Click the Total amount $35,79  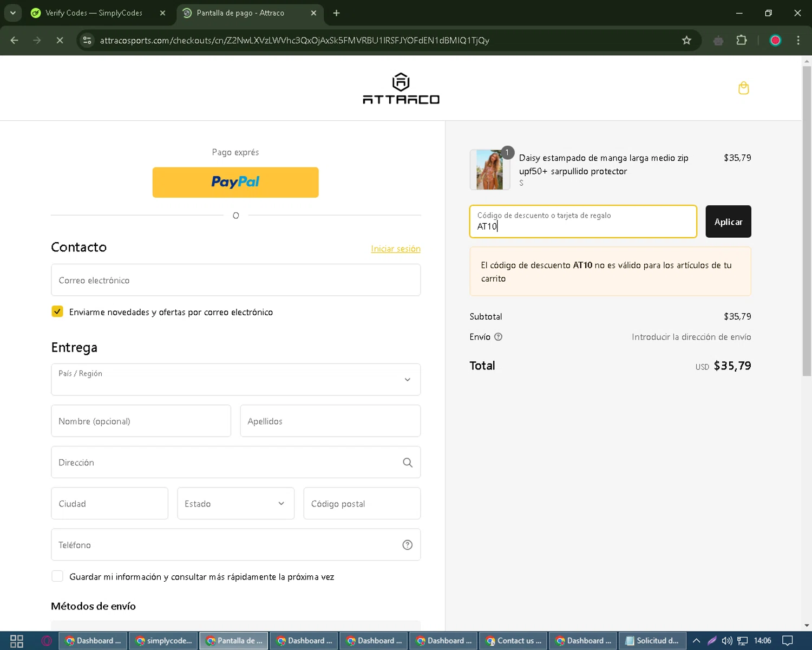coord(732,366)
